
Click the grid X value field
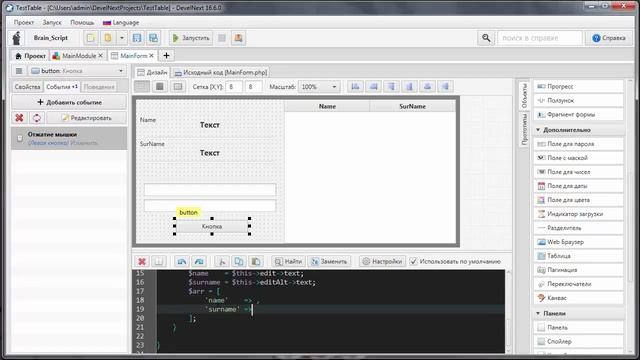coord(234,87)
